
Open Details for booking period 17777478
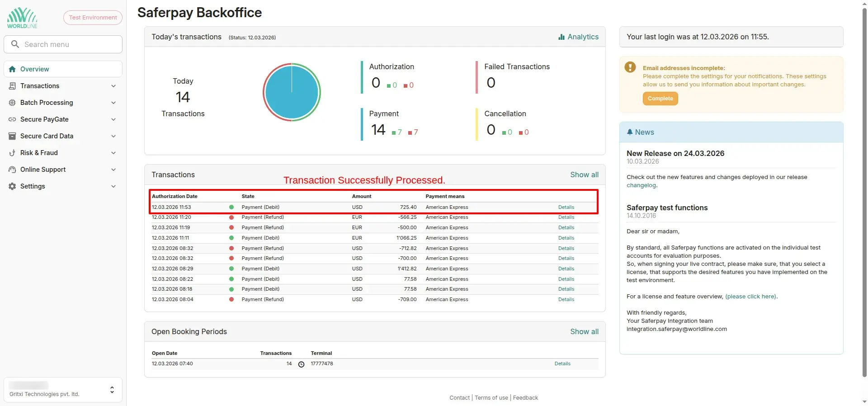[562, 364]
